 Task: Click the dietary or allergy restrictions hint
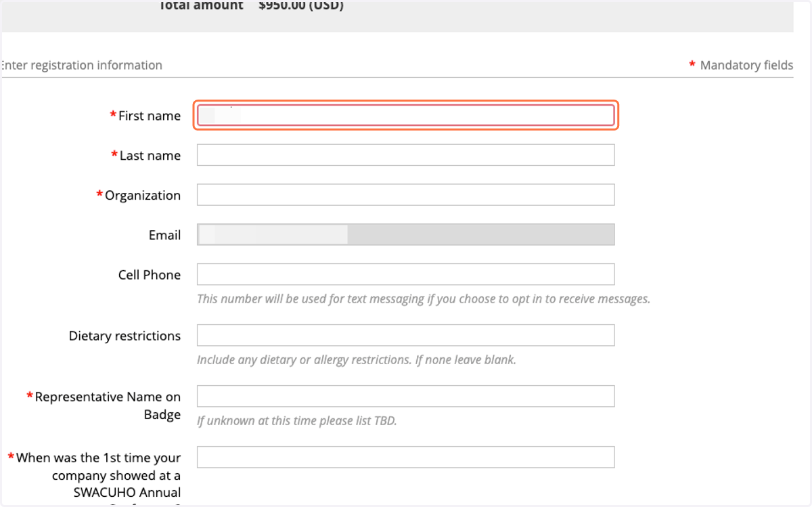(357, 359)
